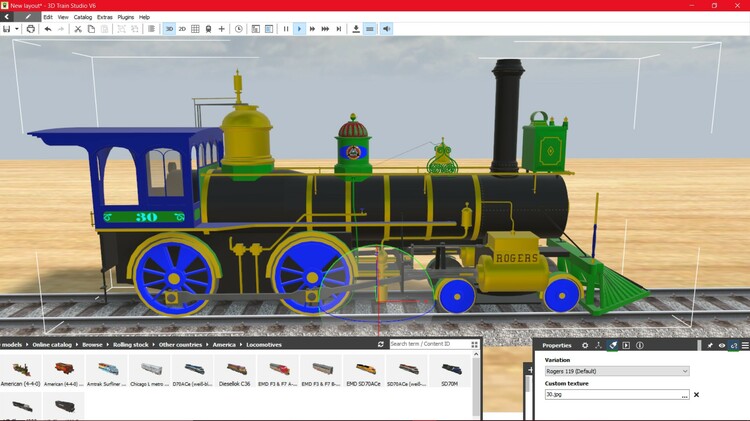Undo the last action
This screenshot has width=750, height=421.
[x=48, y=29]
